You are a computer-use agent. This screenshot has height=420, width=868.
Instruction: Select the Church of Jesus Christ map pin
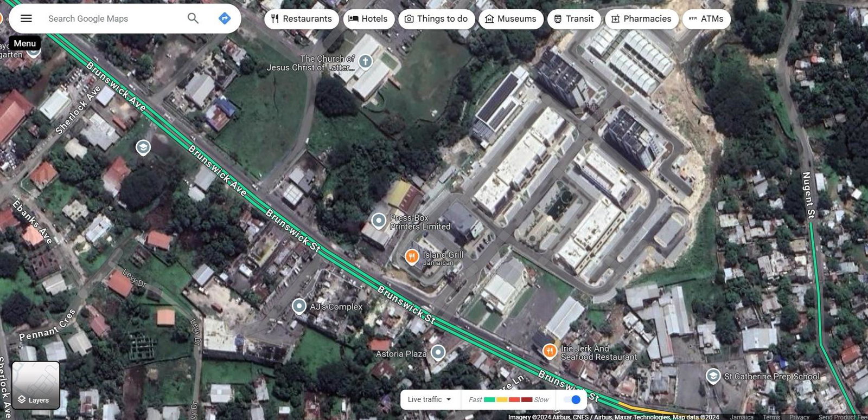(366, 61)
